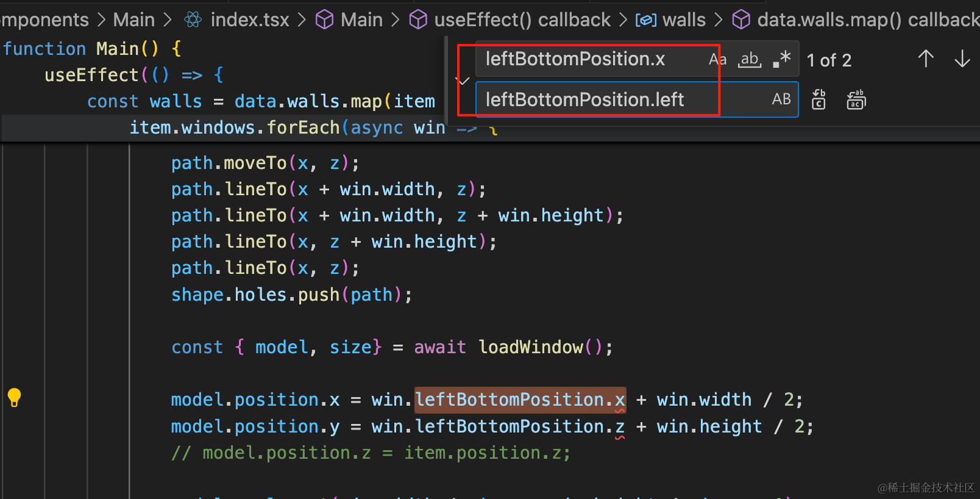Image resolution: width=980 pixels, height=499 pixels.
Task: Toggle Preserve Case in replace box
Action: 781,99
